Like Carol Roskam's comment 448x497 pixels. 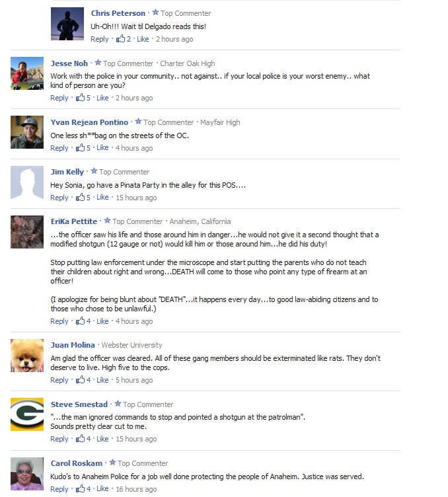tap(102, 489)
